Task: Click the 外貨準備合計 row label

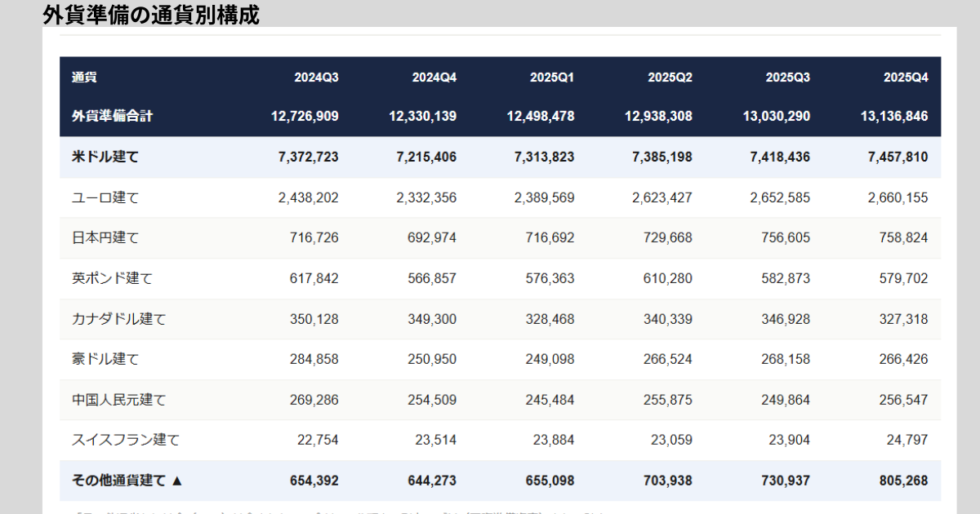Action: click(x=112, y=116)
